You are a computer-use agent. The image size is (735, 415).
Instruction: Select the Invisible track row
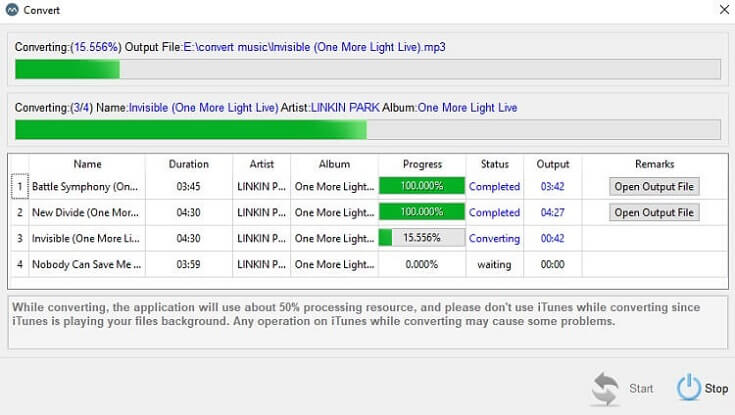(x=86, y=238)
